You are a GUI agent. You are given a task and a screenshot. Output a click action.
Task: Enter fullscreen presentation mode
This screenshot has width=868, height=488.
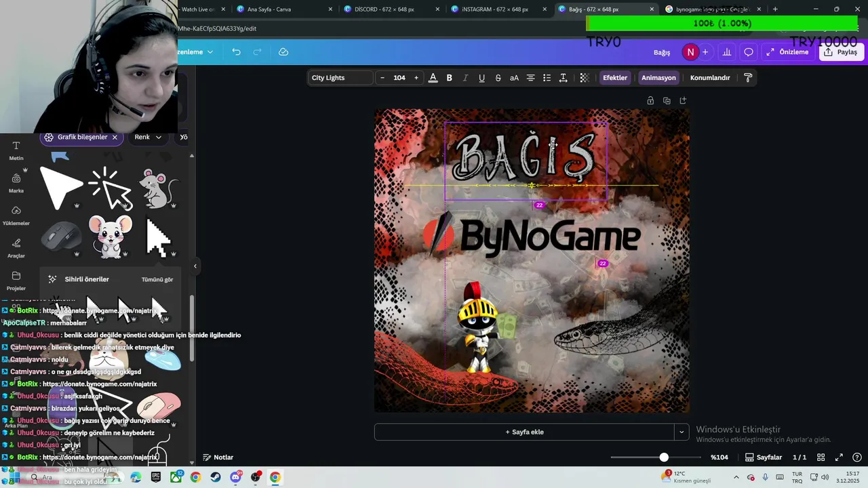(x=839, y=457)
